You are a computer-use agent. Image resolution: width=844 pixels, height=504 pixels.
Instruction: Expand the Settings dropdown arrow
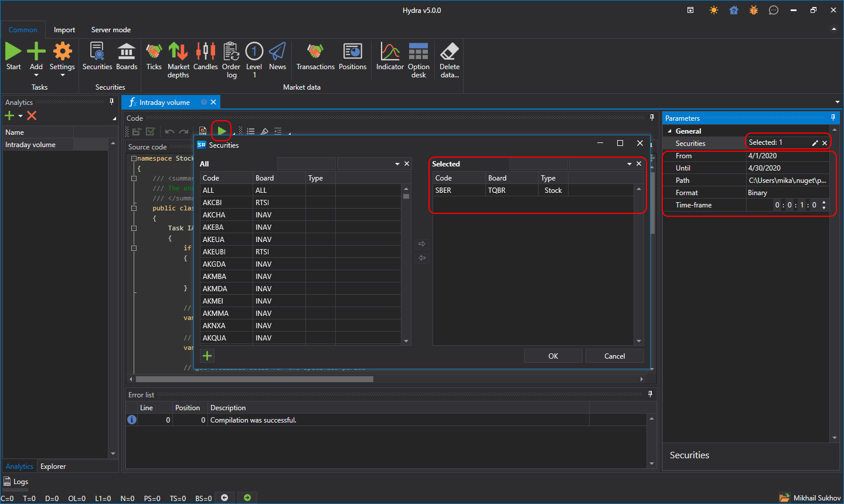(x=62, y=75)
